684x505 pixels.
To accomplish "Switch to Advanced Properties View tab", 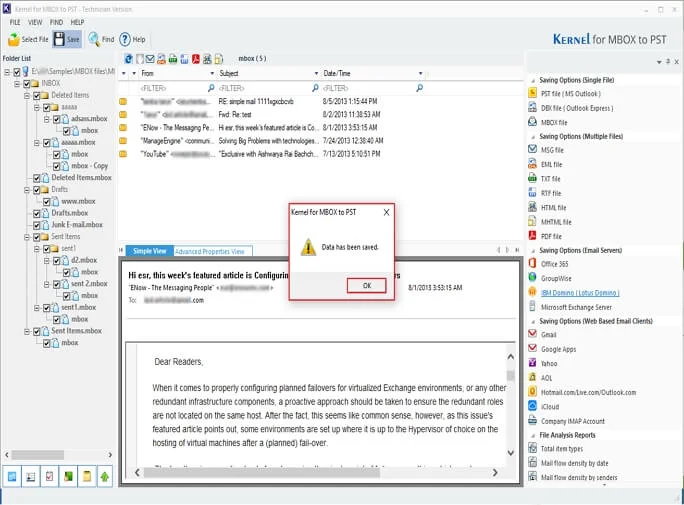I will point(209,251).
